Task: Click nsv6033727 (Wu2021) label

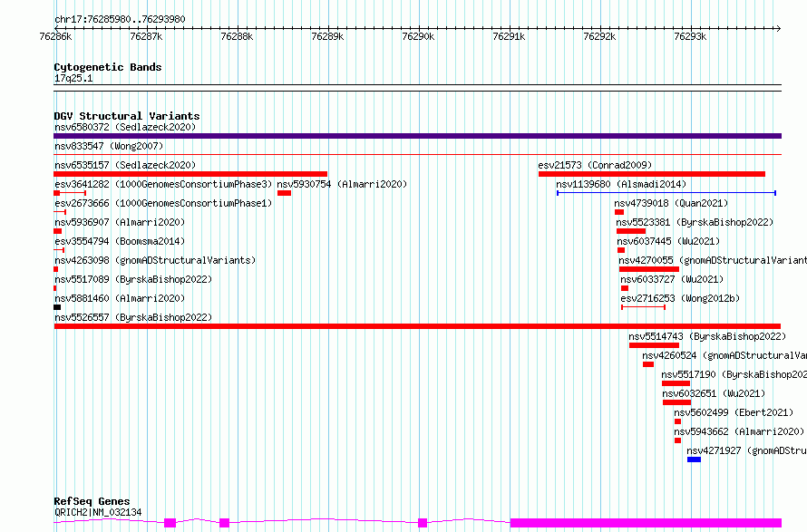Action: pos(672,279)
